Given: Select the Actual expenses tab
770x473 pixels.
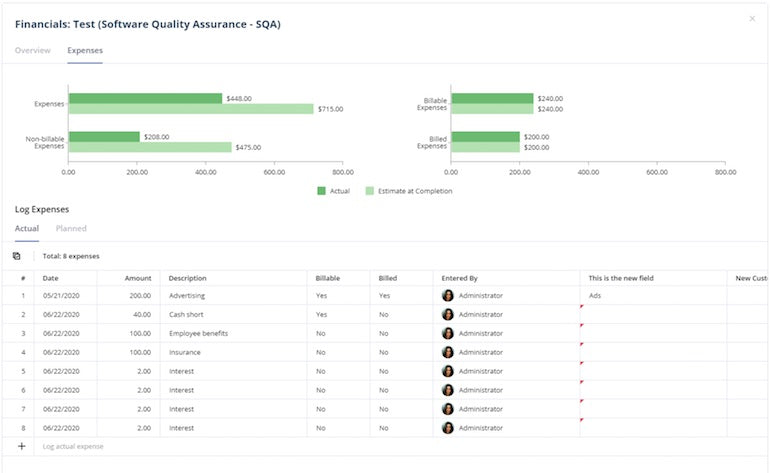Looking at the screenshot, I should pyautogui.click(x=27, y=229).
